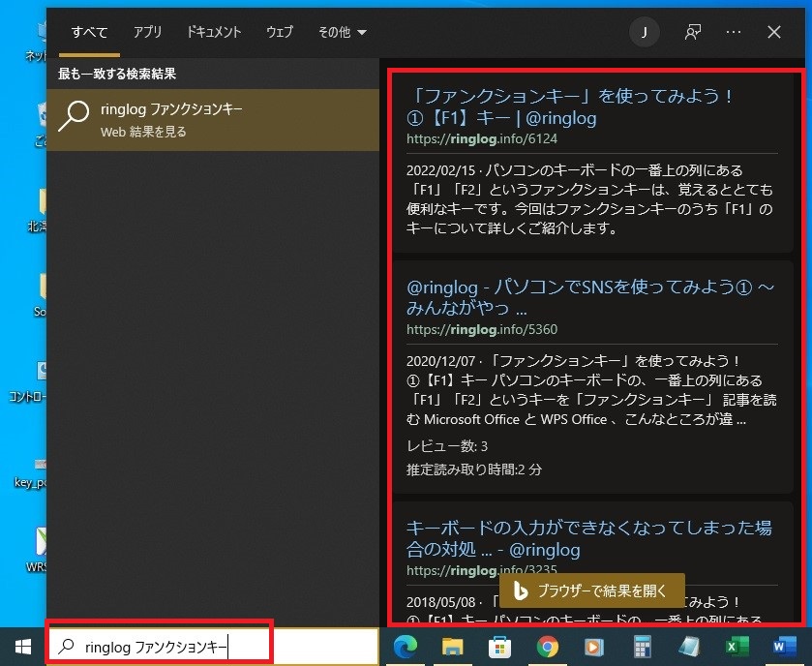Switch to the すべて tab
This screenshot has height=666, width=812.
point(90,32)
